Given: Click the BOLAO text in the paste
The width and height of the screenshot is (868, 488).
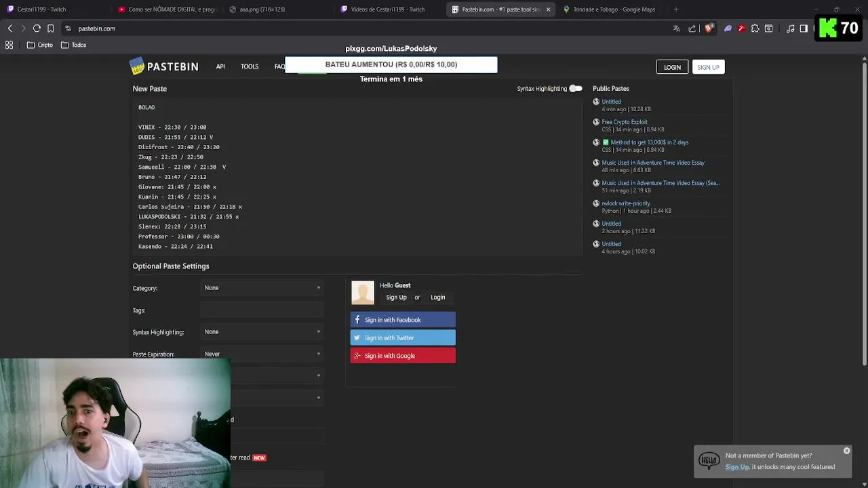Looking at the screenshot, I should coord(146,107).
